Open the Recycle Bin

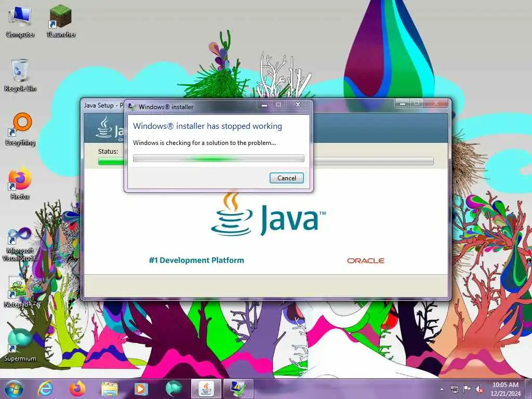[x=20, y=75]
